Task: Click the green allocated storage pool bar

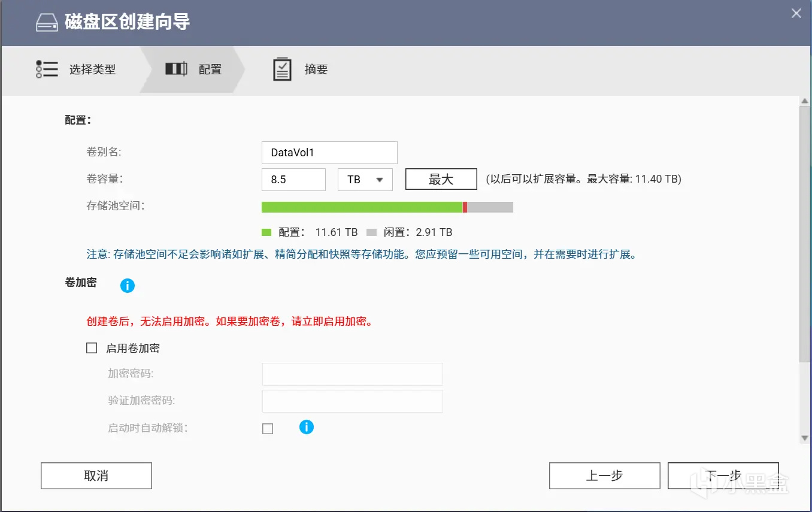Action: pyautogui.click(x=362, y=207)
